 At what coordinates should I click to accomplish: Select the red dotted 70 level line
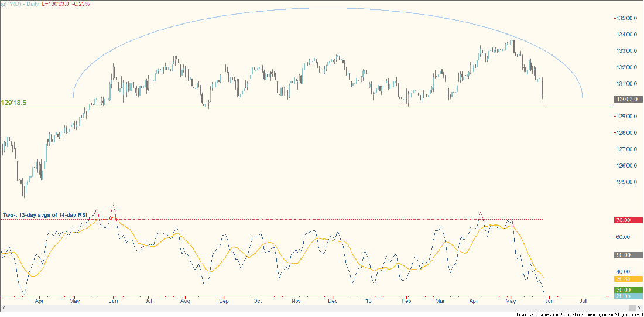[x=293, y=220]
